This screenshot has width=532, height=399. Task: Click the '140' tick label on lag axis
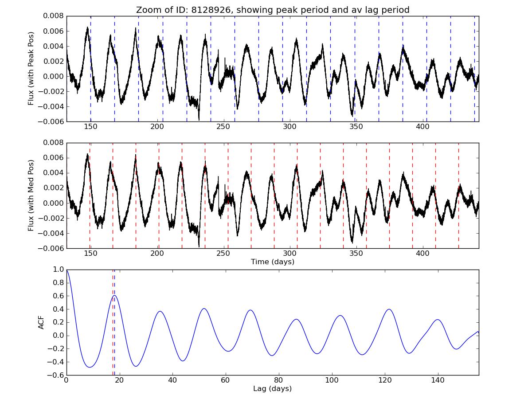point(438,380)
